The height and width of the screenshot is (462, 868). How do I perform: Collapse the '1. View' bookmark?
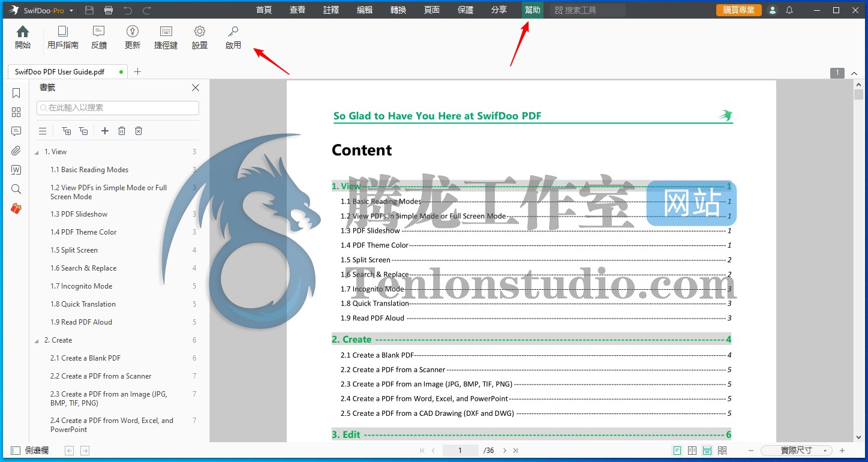[x=37, y=152]
